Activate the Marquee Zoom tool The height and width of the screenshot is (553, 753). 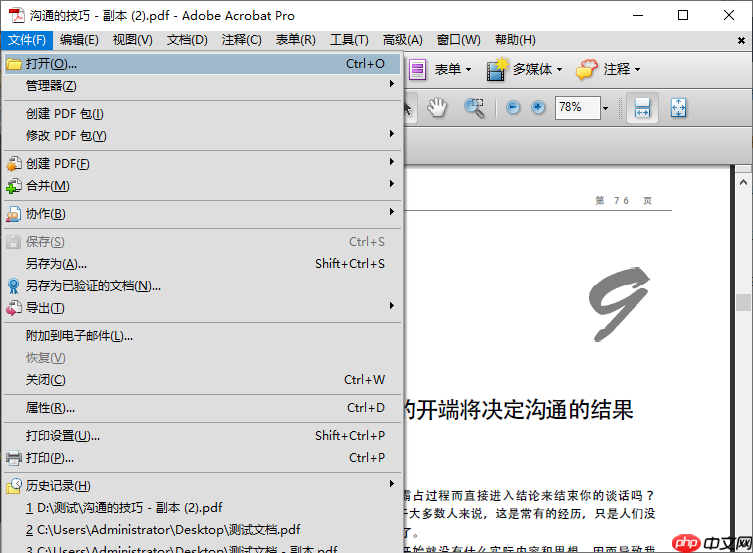tap(474, 108)
